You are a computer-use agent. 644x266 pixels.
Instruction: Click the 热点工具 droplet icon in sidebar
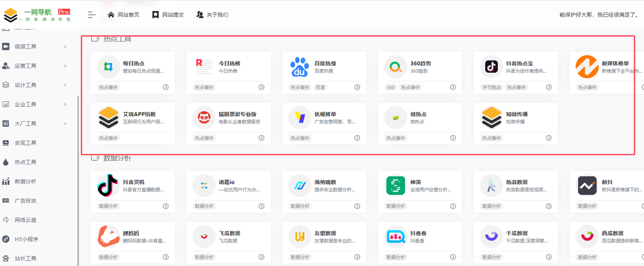(6, 162)
